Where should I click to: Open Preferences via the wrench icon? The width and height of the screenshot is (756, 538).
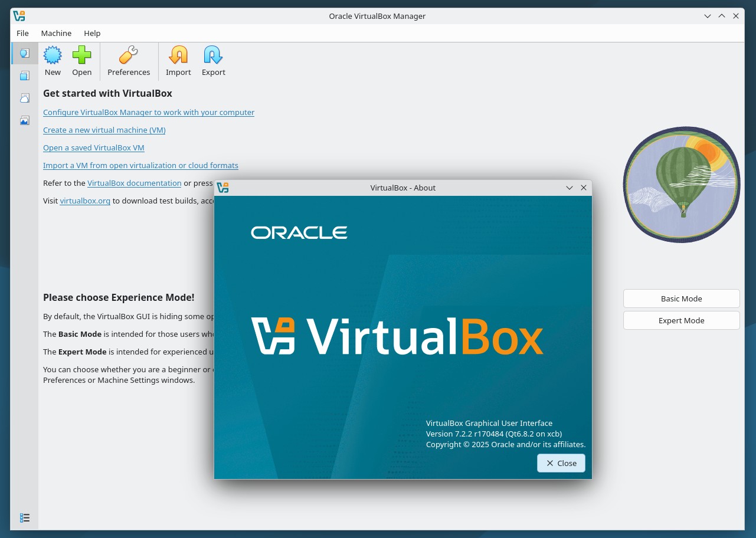129,55
